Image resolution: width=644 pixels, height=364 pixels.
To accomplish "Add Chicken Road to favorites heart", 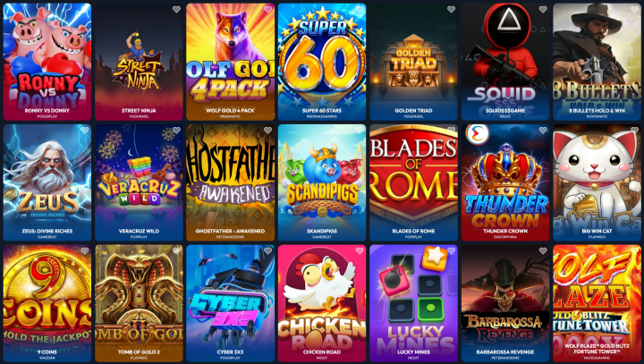I will 360,250.
